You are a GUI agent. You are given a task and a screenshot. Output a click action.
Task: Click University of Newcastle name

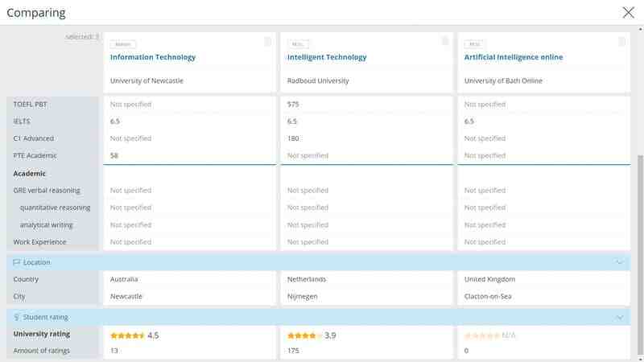point(147,81)
